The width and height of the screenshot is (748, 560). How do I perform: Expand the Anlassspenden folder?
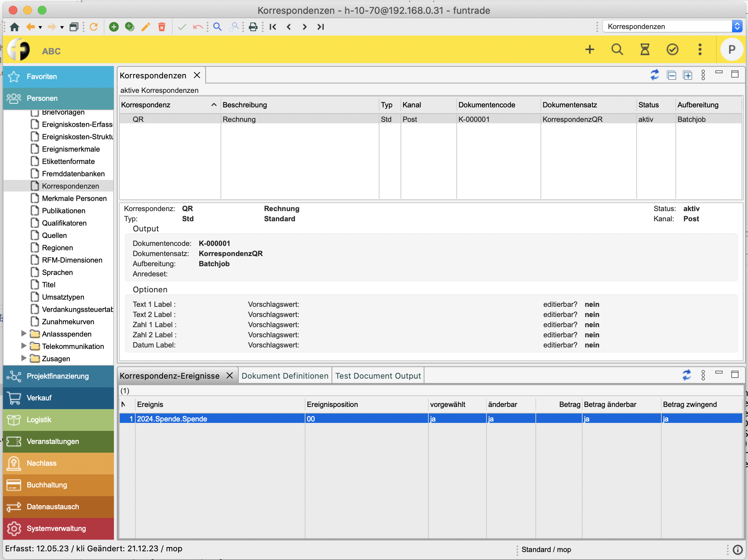(24, 334)
